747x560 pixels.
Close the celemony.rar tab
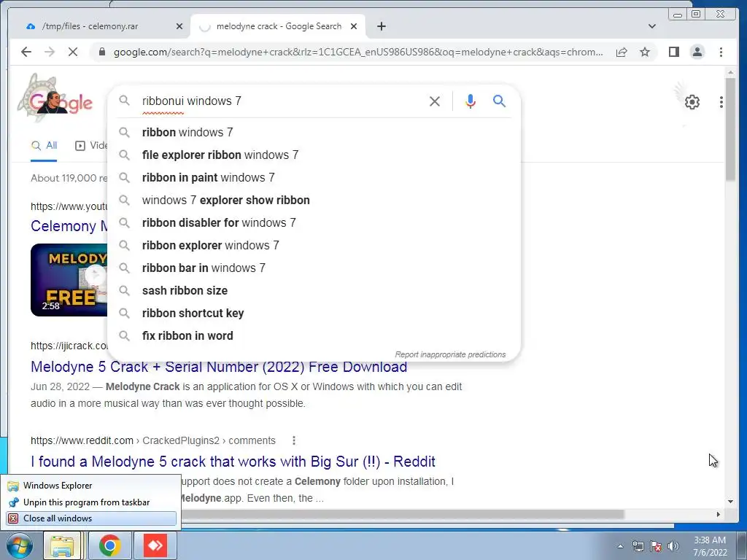179,26
